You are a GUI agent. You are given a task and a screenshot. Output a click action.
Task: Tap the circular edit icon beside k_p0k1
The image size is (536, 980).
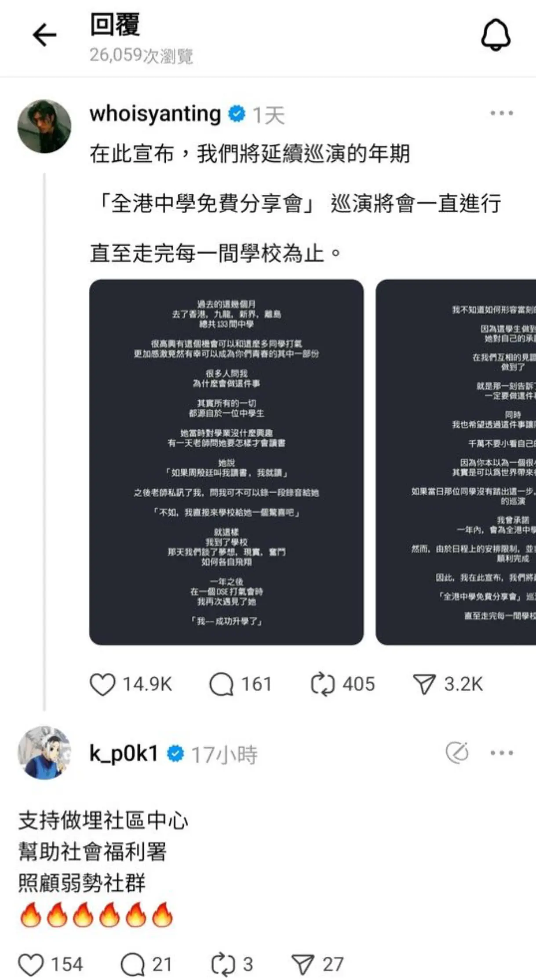(x=457, y=753)
